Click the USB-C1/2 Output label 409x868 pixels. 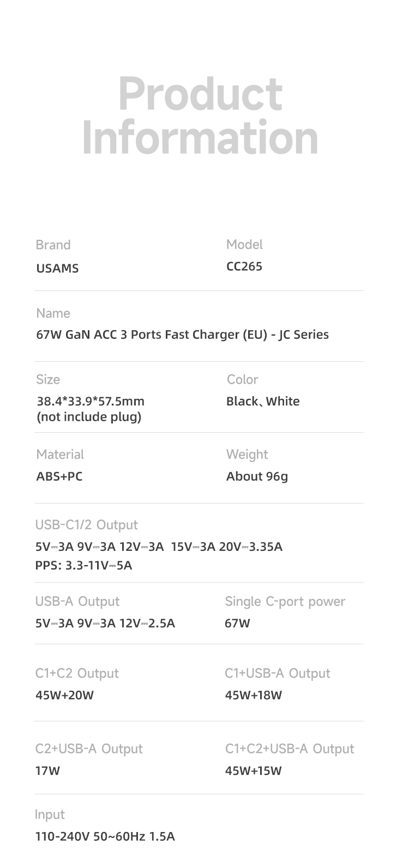click(x=86, y=525)
